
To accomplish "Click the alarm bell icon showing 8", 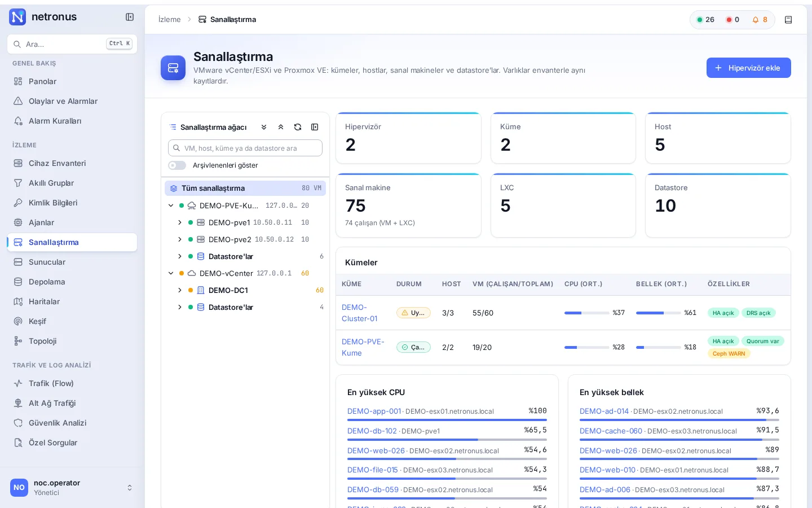I will click(760, 20).
